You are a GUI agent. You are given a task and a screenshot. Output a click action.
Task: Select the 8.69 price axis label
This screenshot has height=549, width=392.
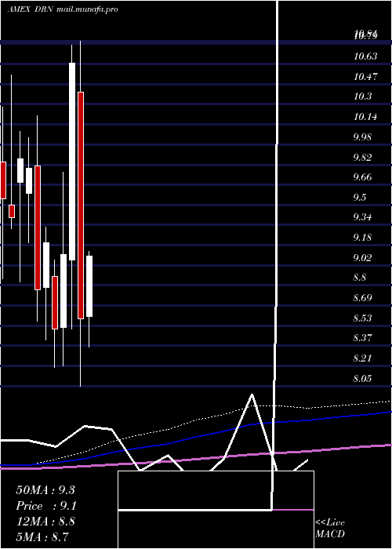tap(362, 298)
